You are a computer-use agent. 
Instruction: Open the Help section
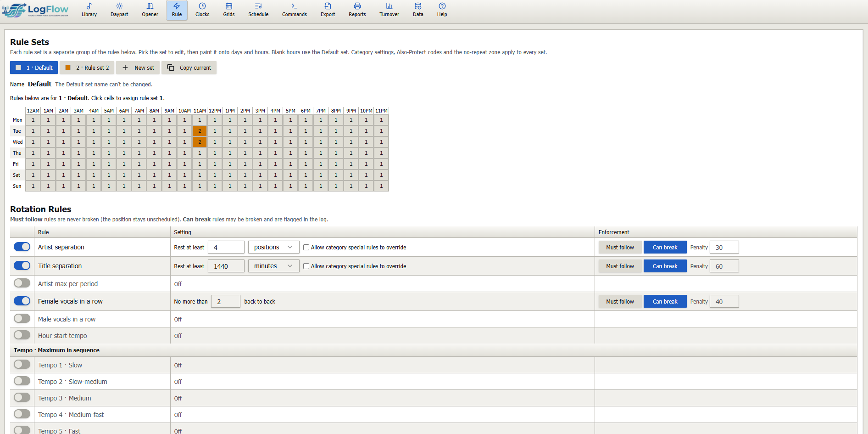click(442, 10)
